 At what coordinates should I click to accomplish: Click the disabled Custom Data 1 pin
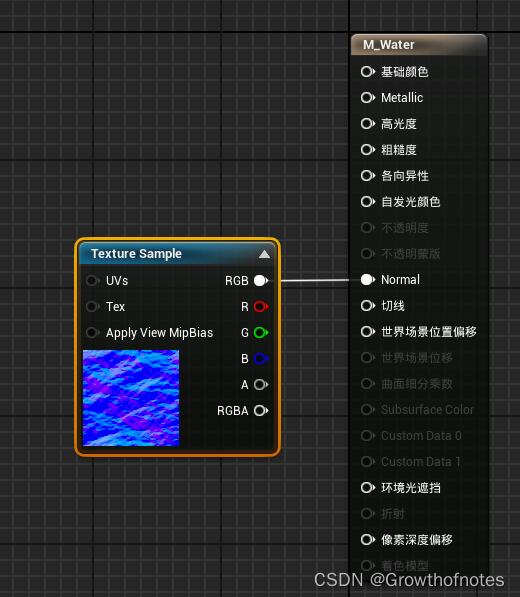click(x=368, y=461)
